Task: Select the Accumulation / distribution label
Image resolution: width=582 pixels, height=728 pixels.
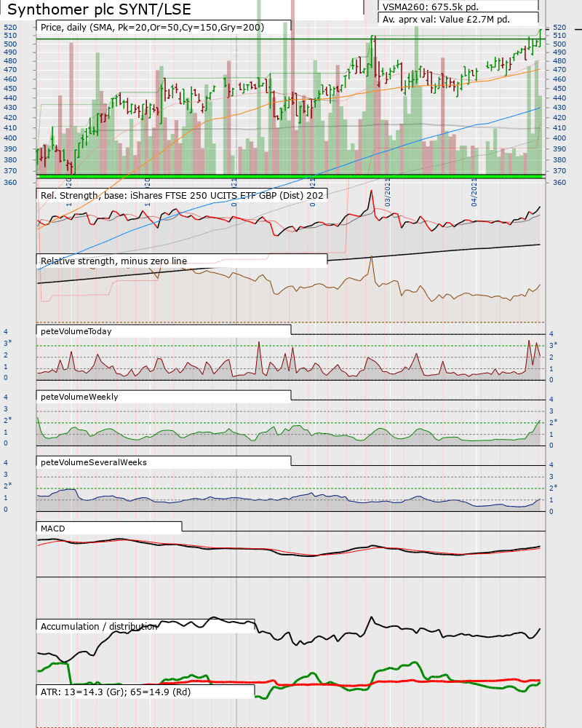Action: pyautogui.click(x=99, y=626)
